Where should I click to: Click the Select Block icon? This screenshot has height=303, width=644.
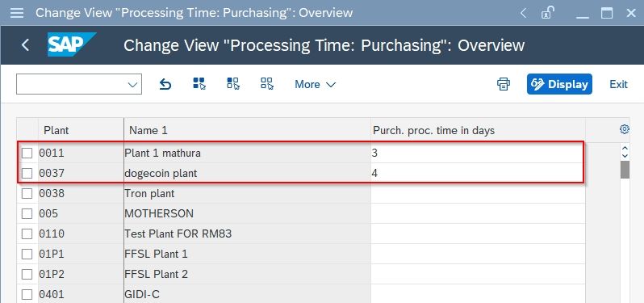(x=233, y=83)
